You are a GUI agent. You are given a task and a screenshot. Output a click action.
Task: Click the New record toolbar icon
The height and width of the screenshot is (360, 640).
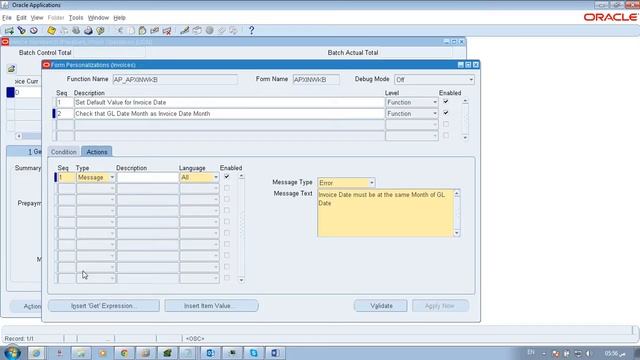click(x=9, y=31)
